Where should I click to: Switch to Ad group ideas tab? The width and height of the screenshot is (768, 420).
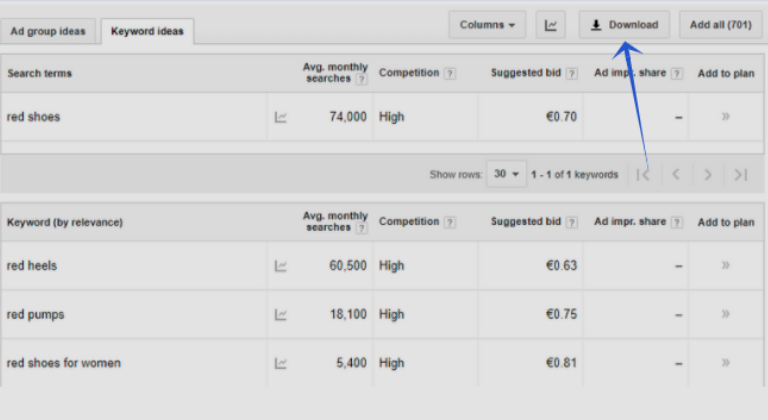click(48, 31)
